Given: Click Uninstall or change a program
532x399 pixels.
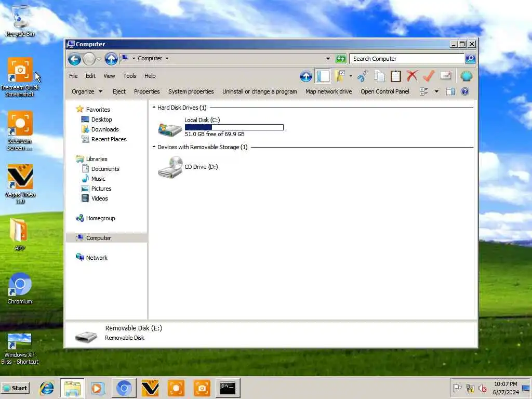Looking at the screenshot, I should [x=260, y=91].
